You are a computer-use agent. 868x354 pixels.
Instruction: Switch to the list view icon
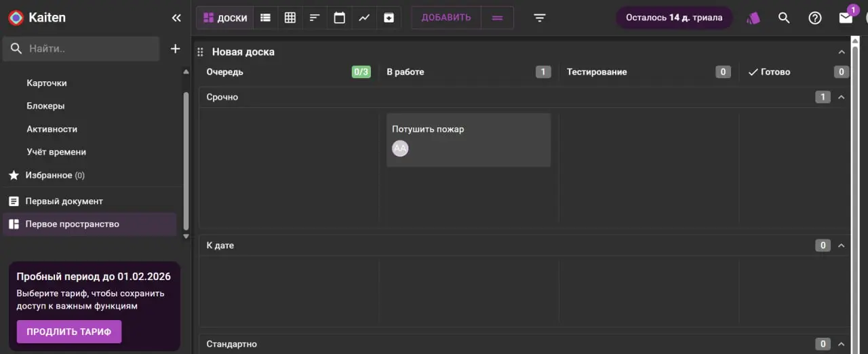tap(266, 18)
